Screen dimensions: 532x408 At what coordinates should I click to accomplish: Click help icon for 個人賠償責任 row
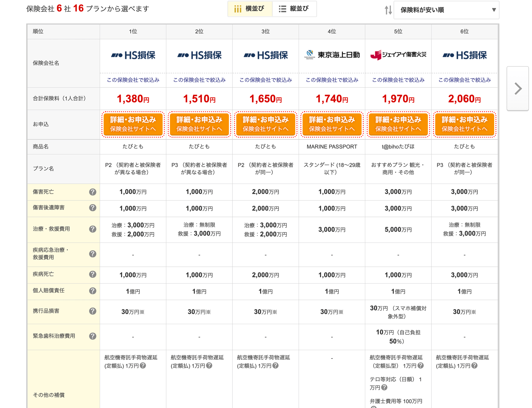[x=93, y=291]
